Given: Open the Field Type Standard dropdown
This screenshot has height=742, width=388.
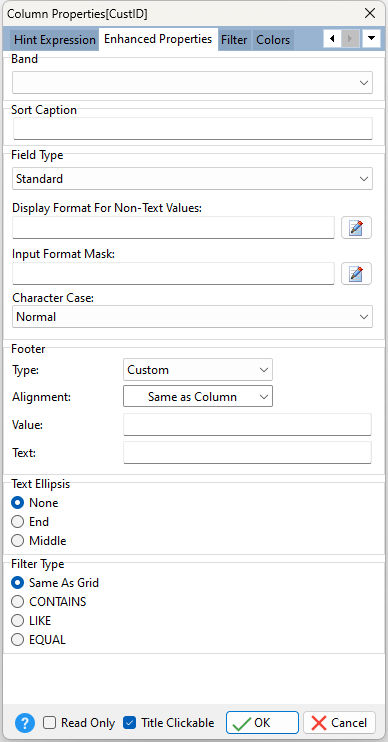Looking at the screenshot, I should coord(193,179).
